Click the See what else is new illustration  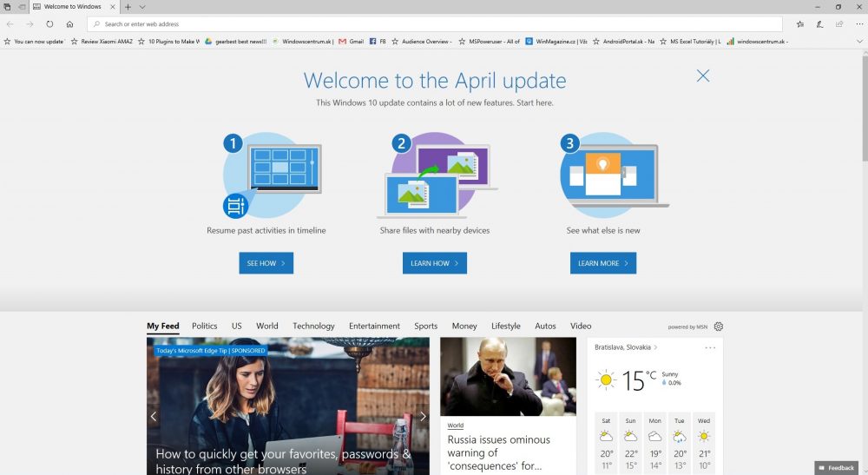coord(614,175)
